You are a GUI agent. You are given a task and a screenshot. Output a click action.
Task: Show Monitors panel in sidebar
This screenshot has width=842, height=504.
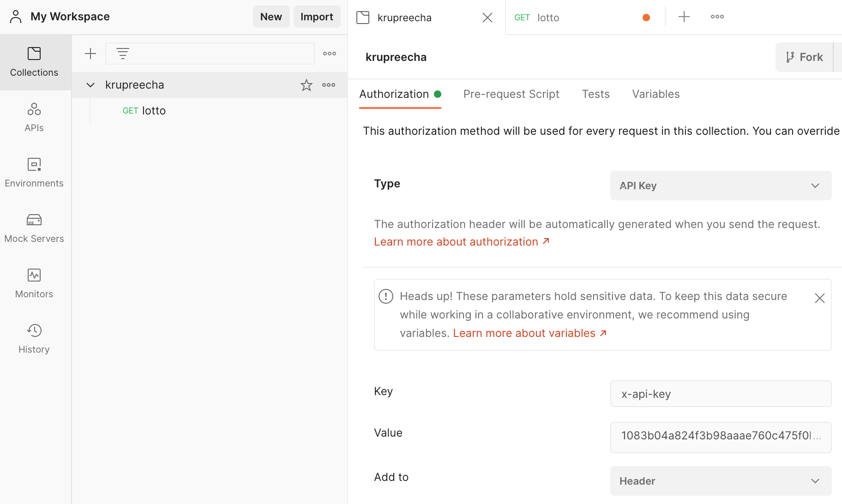tap(34, 283)
